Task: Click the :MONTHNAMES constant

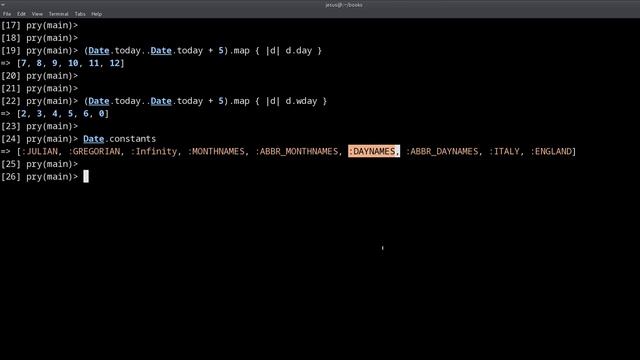Action: (x=216, y=151)
